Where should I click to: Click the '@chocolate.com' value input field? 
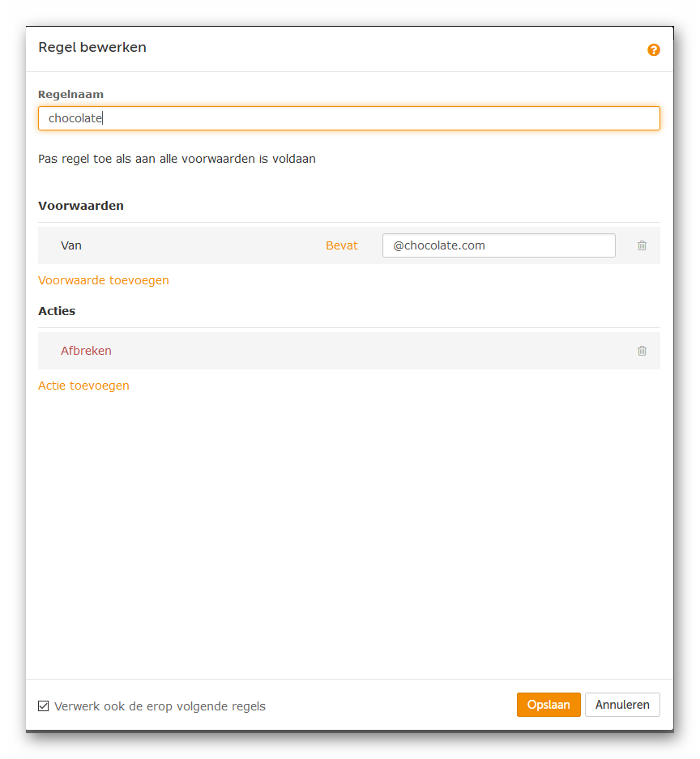tap(498, 245)
